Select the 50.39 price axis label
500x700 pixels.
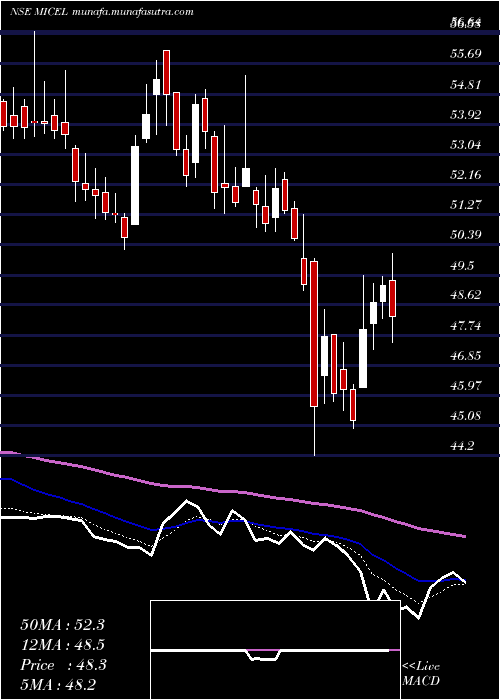pos(466,235)
